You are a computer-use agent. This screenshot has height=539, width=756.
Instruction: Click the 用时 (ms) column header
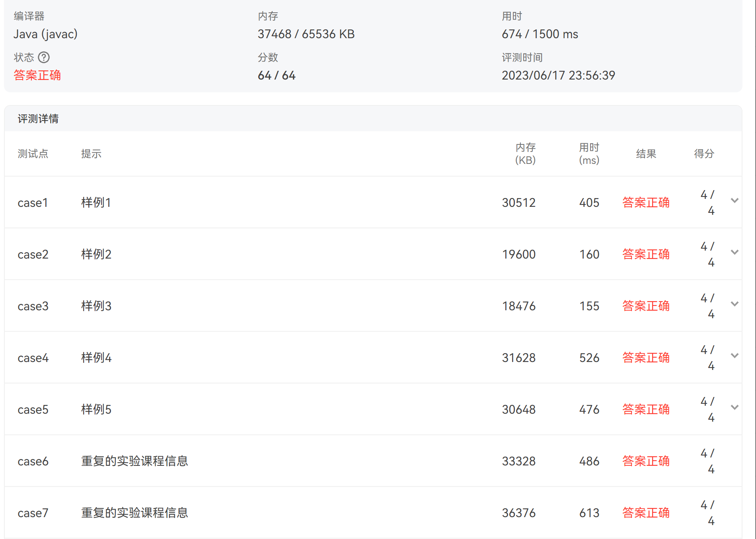click(x=589, y=154)
